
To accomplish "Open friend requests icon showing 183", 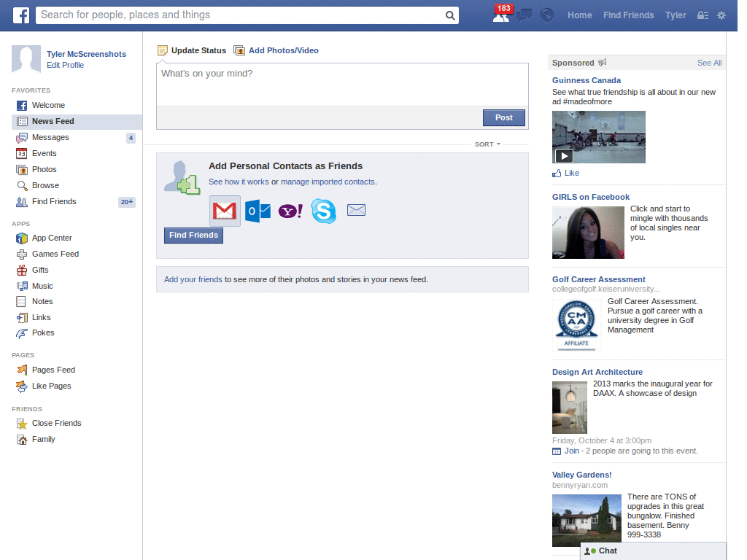I will coord(501,15).
